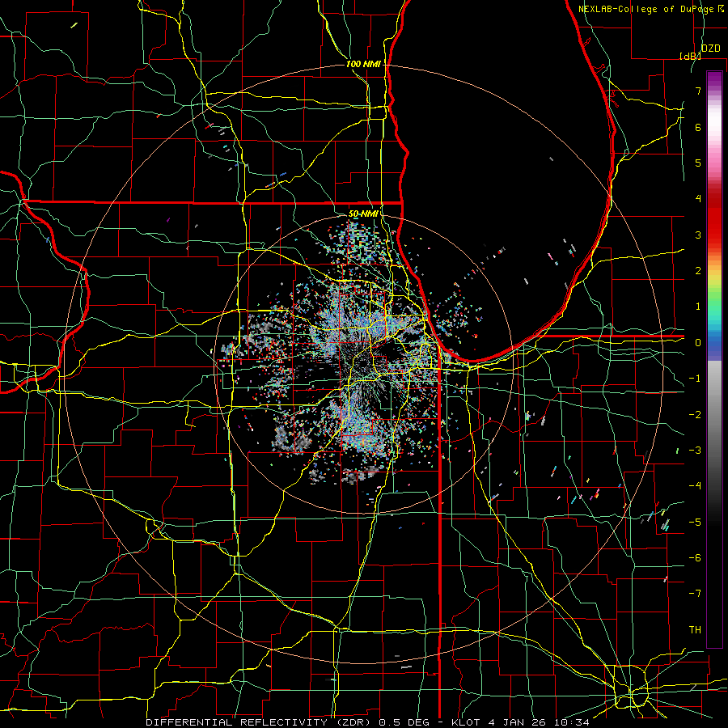Screen dimensions: 728x728
Task: Click the legend value -7
Action: click(695, 594)
